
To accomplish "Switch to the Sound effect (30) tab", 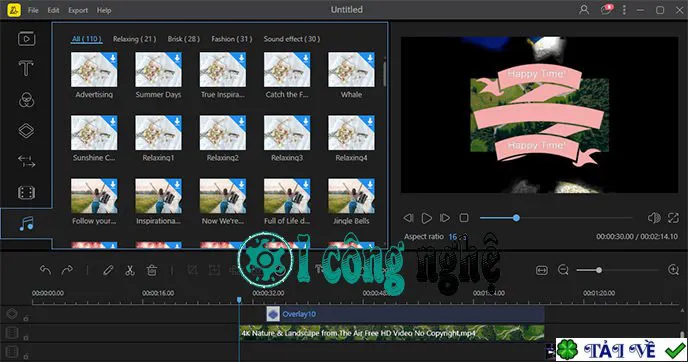I will click(292, 39).
